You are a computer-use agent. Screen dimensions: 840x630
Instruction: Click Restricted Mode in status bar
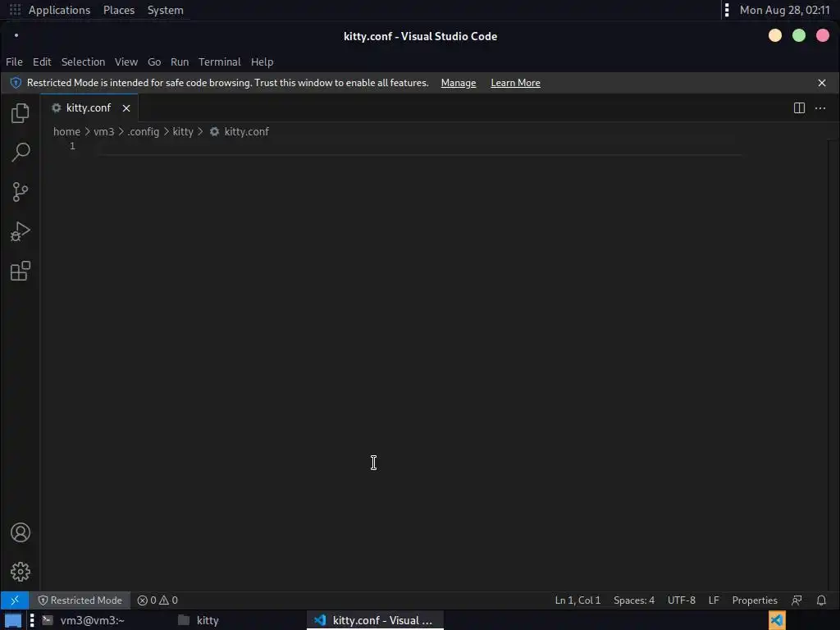(x=80, y=600)
